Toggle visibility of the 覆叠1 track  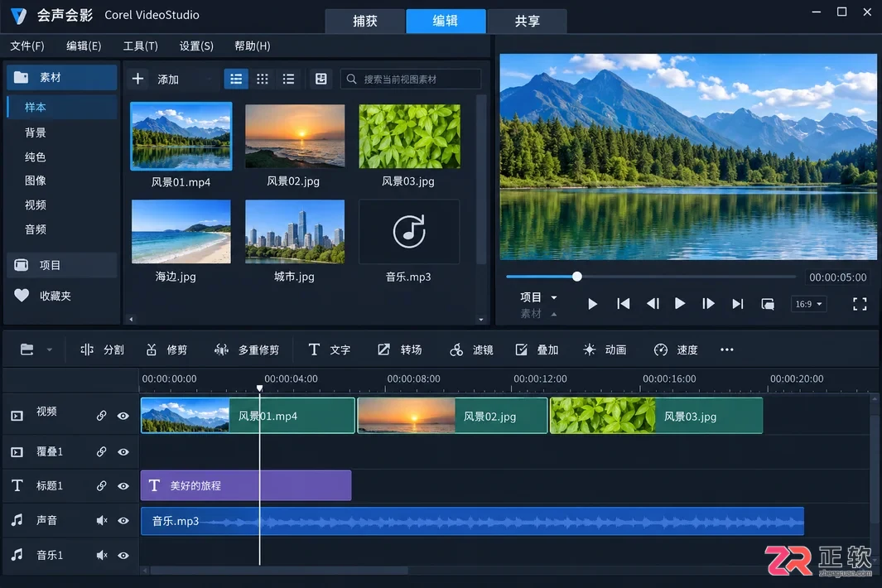(123, 452)
